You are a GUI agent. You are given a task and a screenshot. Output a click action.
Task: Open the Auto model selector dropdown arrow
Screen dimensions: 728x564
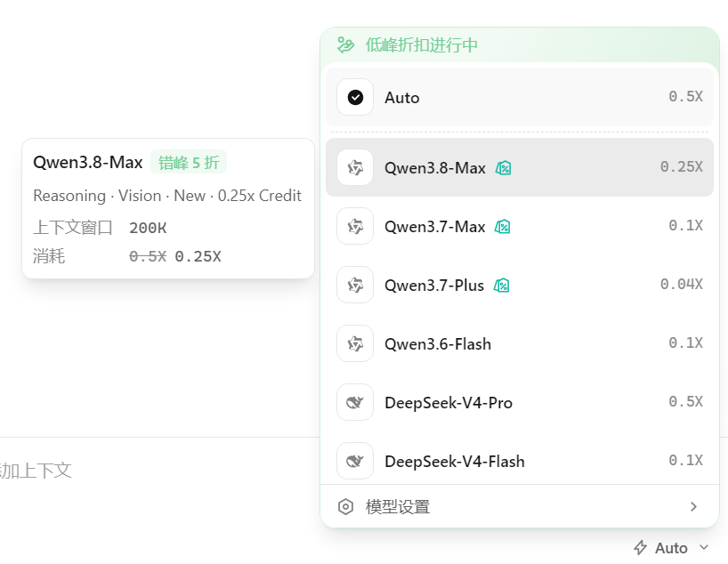704,547
